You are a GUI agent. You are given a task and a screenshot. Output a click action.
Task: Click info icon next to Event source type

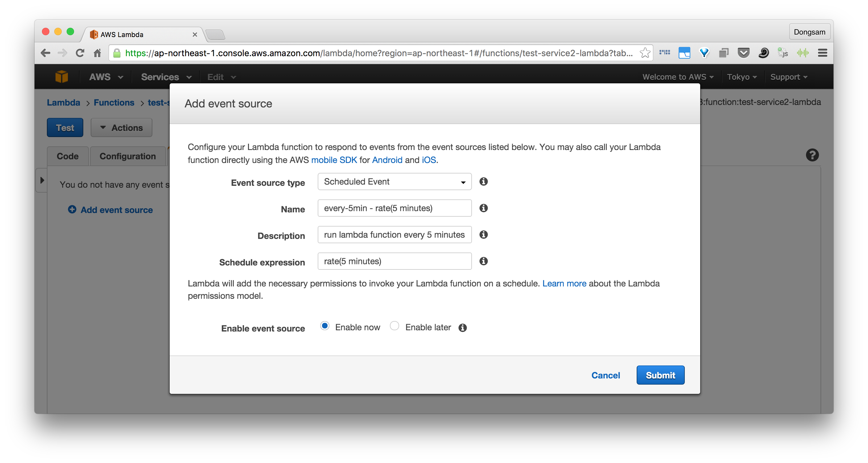click(484, 181)
